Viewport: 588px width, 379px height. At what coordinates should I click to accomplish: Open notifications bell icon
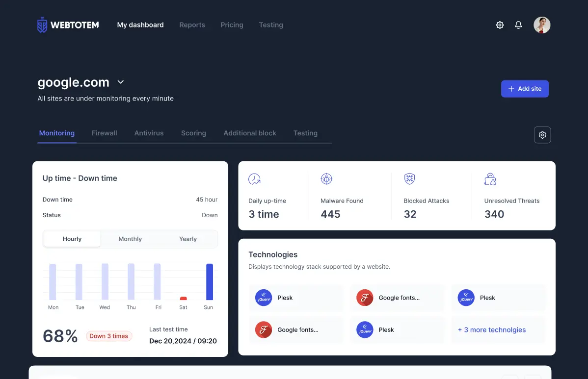pyautogui.click(x=518, y=25)
